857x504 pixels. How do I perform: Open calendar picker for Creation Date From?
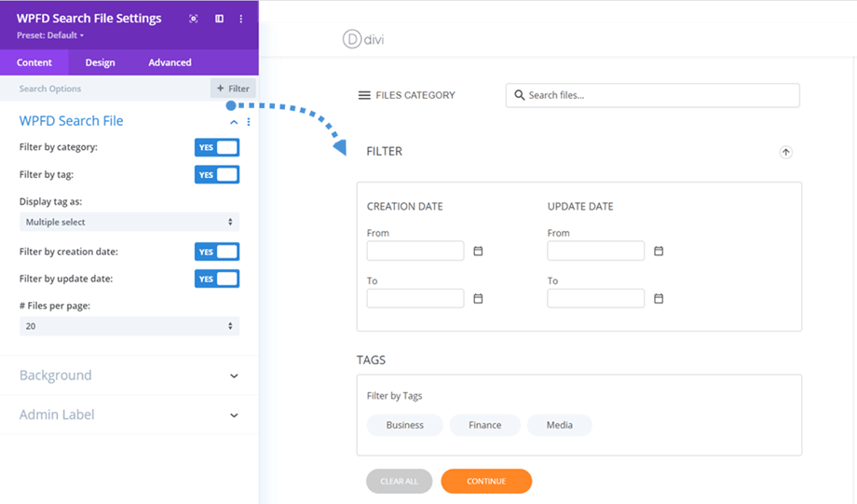point(478,251)
